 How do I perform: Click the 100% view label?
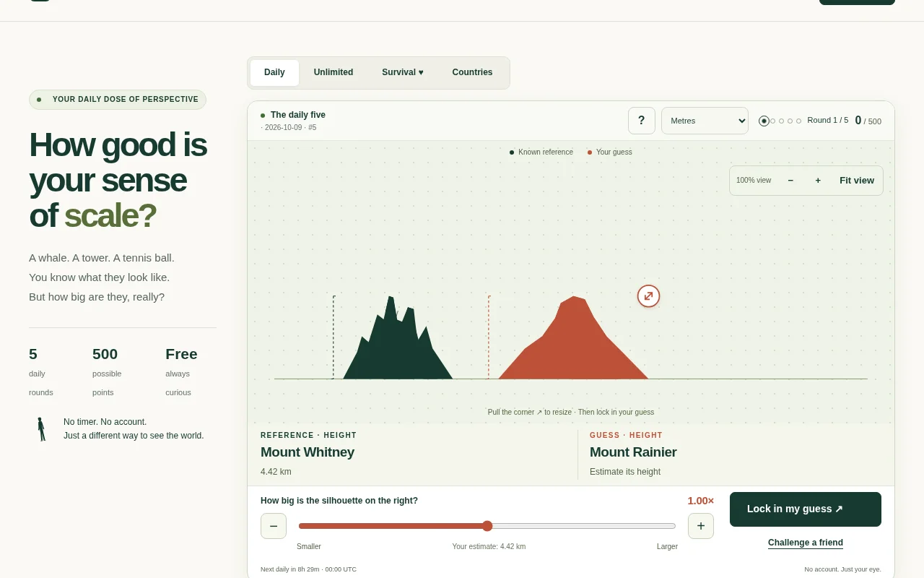tap(754, 181)
